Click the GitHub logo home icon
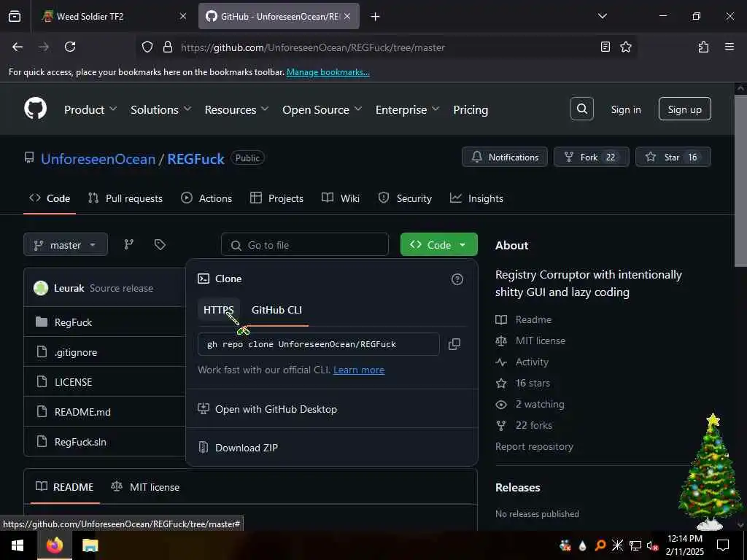This screenshot has width=747, height=560. (35, 109)
